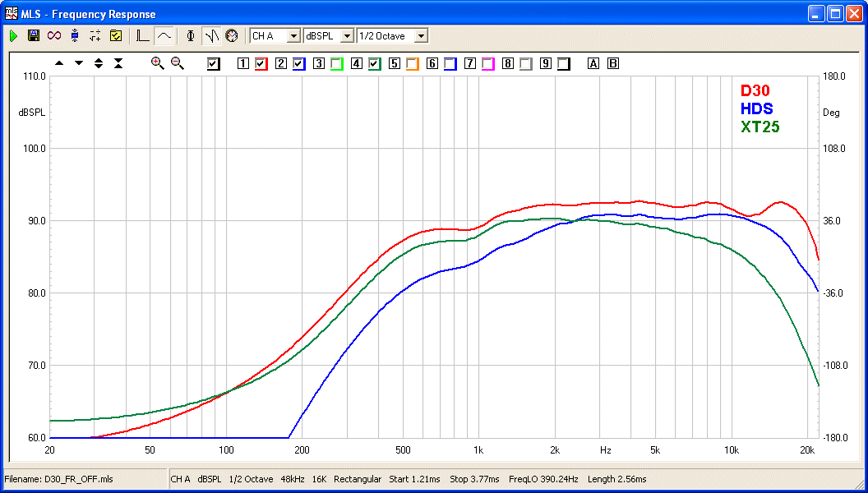Click the Rectangular window status entry
This screenshot has height=493, width=868.
click(358, 479)
